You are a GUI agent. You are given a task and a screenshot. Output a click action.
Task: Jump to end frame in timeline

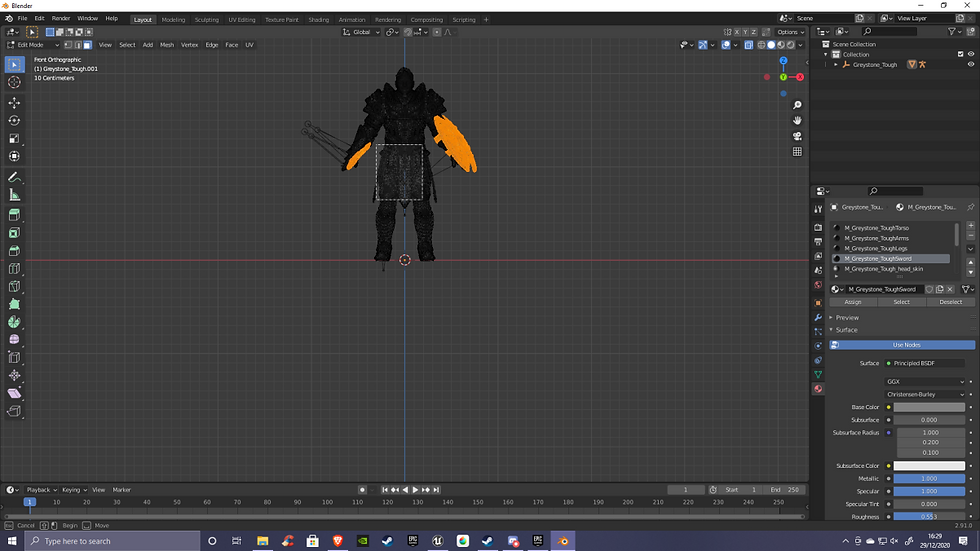click(x=436, y=490)
